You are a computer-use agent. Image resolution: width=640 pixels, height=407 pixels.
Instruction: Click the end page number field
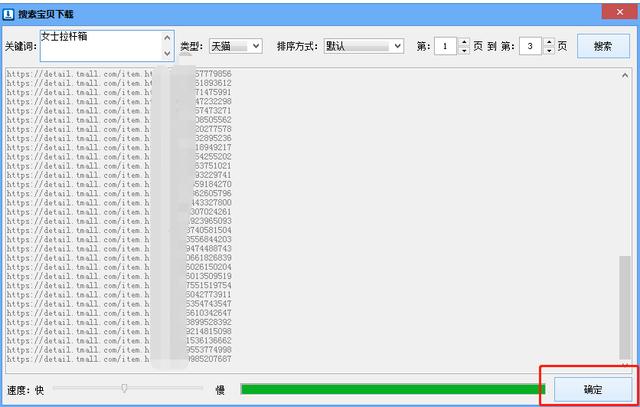(529, 46)
